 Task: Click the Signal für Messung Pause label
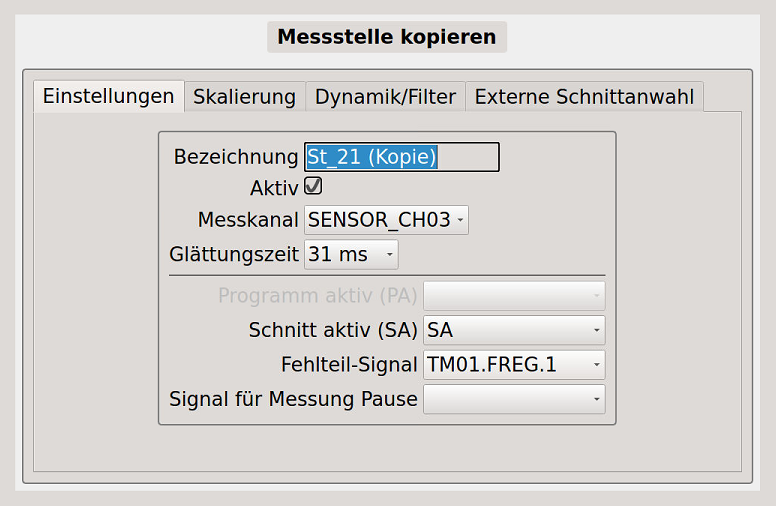[293, 399]
